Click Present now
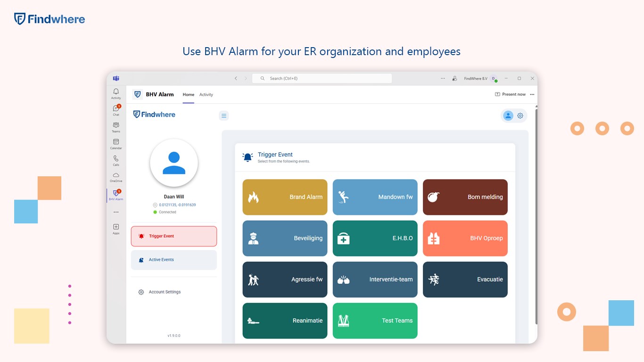644x362 pixels. [510, 94]
